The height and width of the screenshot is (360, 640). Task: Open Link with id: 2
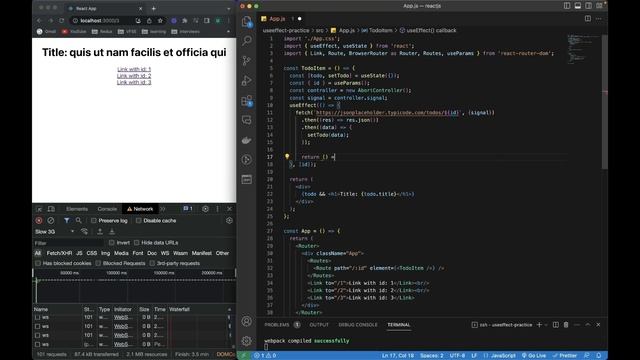[134, 76]
